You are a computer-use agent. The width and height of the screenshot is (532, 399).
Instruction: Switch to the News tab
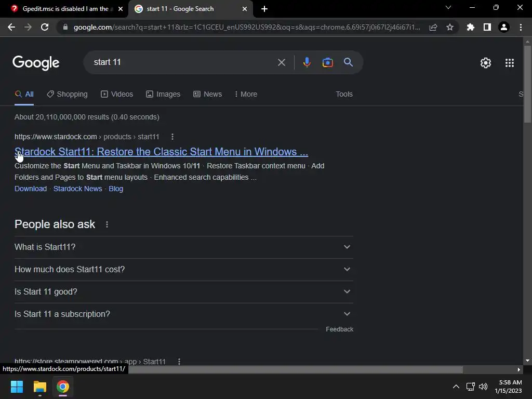click(208, 94)
